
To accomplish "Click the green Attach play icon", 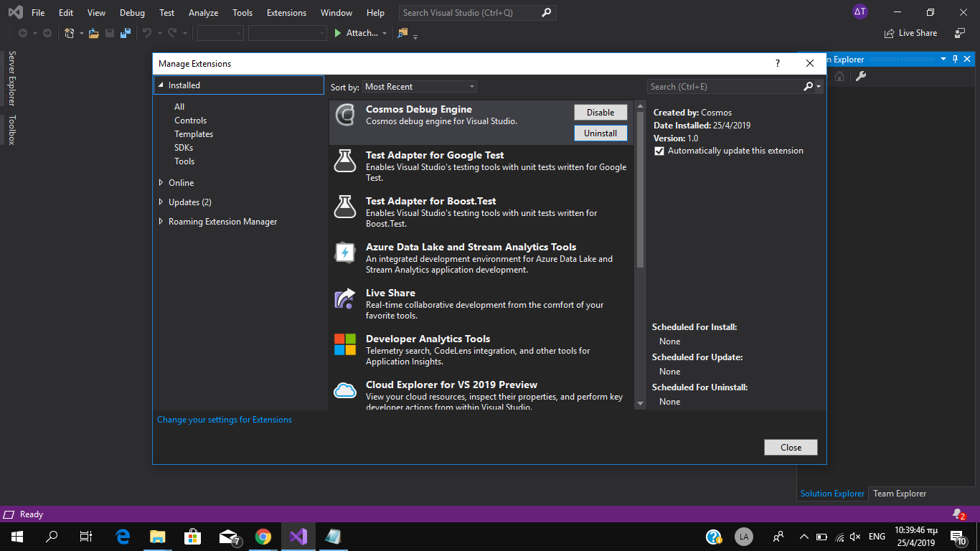I will click(338, 33).
